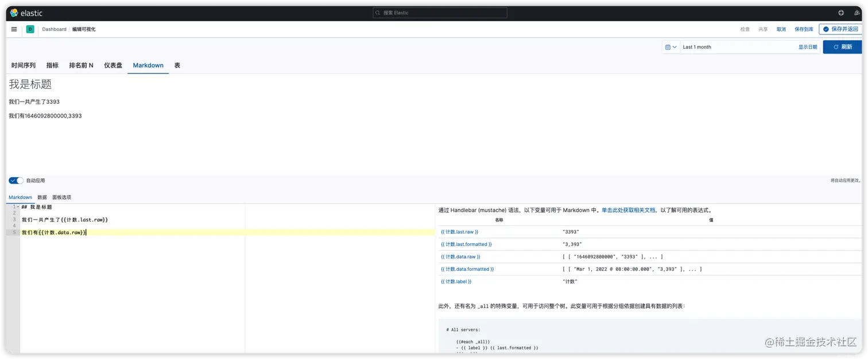Image resolution: width=868 pixels, height=359 pixels.
Task: Open the 数据 sub-tab
Action: (x=42, y=197)
